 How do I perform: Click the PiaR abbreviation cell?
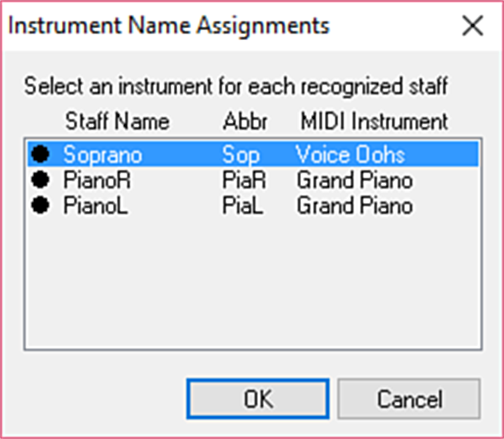244,180
